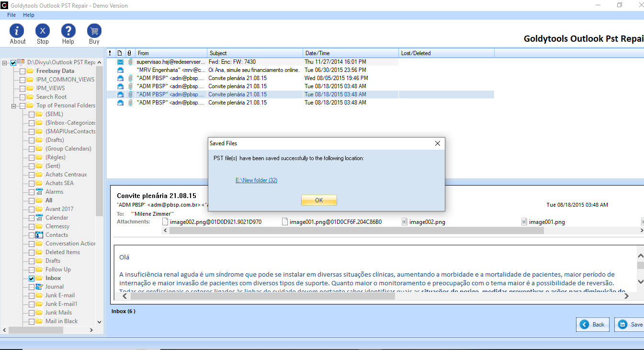
Task: Click envelope icon of supervisao.hsj email
Action: coord(120,62)
